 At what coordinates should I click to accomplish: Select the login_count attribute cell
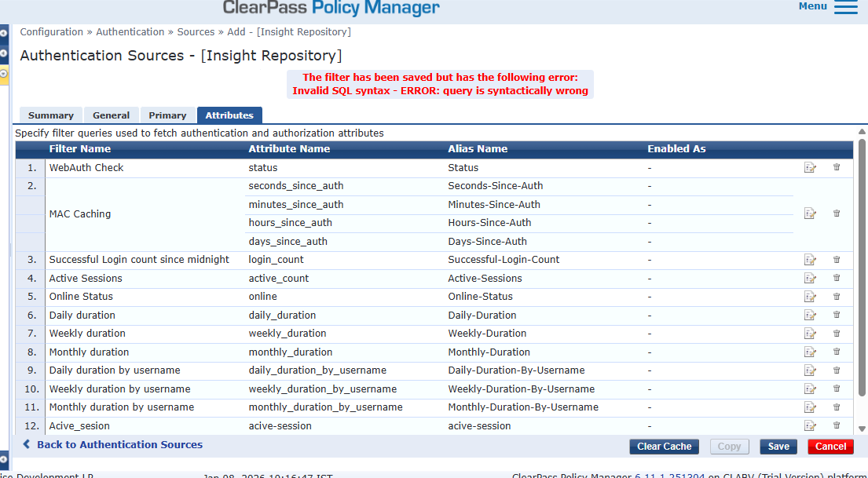pos(276,260)
